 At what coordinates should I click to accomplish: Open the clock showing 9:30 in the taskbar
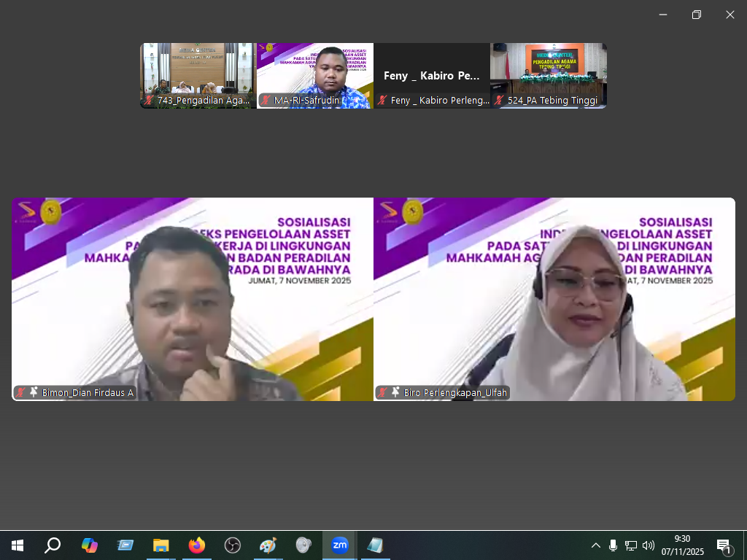coord(682,545)
